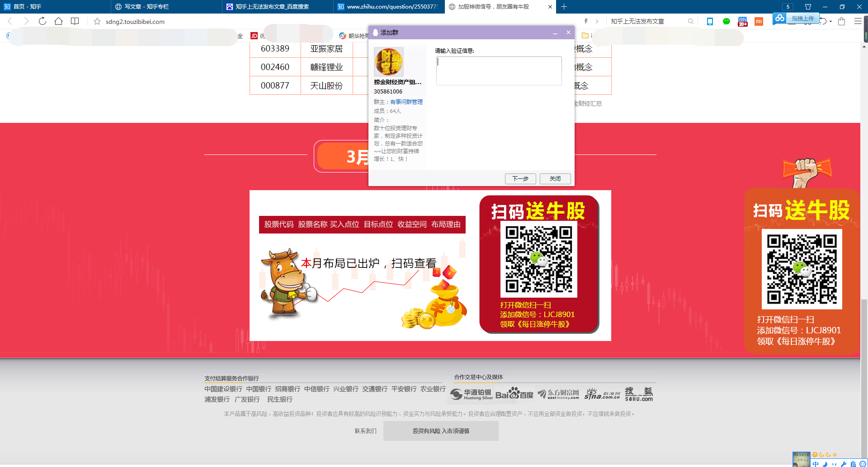Open the skin shirt icon in title bar
Image resolution: width=868 pixels, height=467 pixels.
808,7
